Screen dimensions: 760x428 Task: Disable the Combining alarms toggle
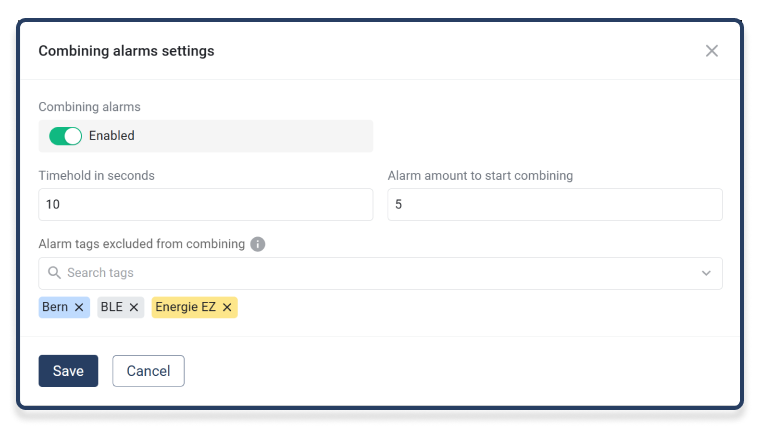[65, 136]
